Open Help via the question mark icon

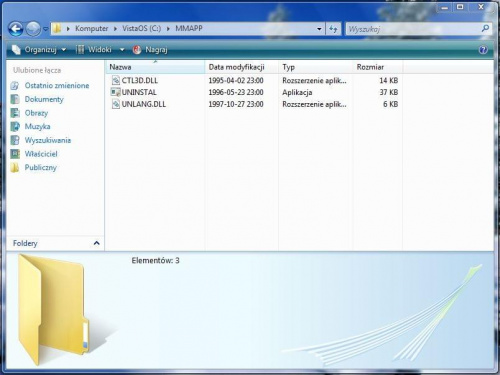pos(483,50)
